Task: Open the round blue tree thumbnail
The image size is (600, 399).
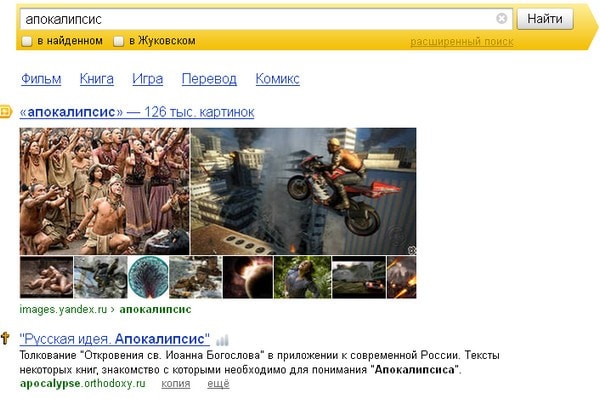Action: pos(148,277)
